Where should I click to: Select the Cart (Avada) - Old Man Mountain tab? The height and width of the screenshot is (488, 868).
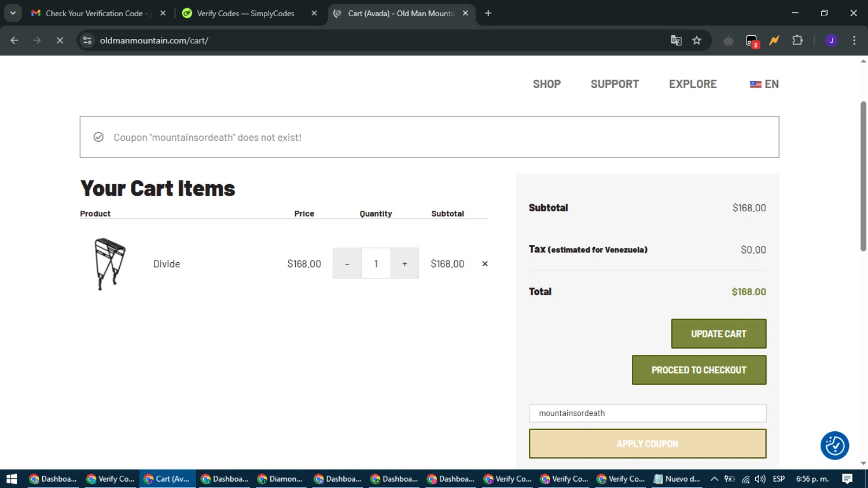pyautogui.click(x=401, y=13)
